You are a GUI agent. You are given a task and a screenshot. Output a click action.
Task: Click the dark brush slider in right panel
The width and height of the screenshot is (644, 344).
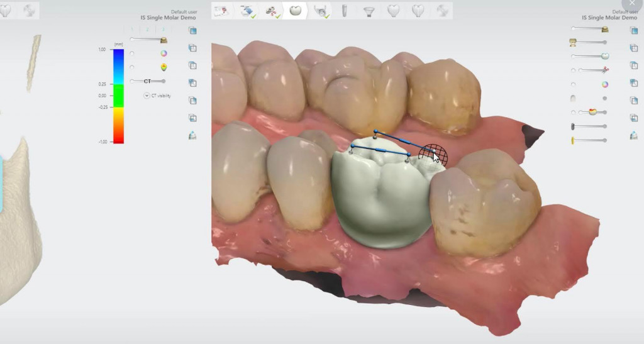pyautogui.click(x=589, y=126)
